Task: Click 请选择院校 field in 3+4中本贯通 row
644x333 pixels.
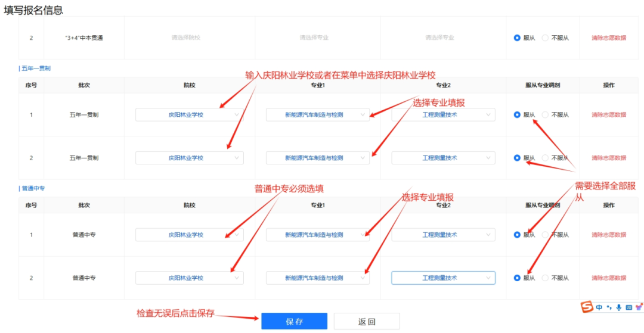Action: coord(186,38)
